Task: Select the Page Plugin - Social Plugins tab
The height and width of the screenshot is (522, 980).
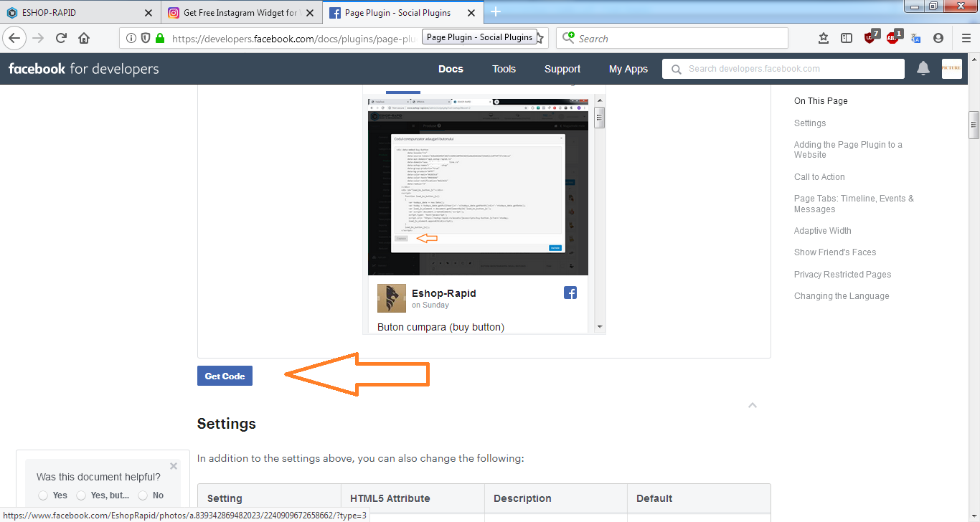Action: point(402,12)
